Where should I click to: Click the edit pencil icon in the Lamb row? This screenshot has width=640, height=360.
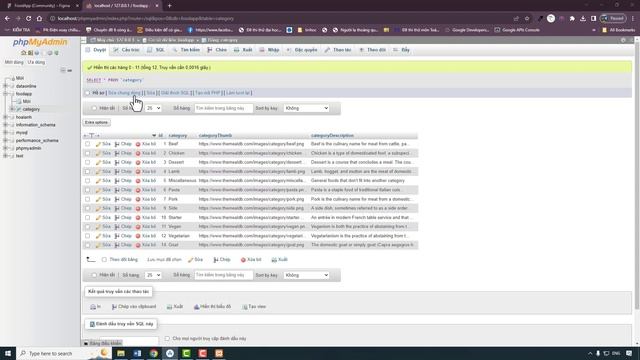(x=98, y=172)
